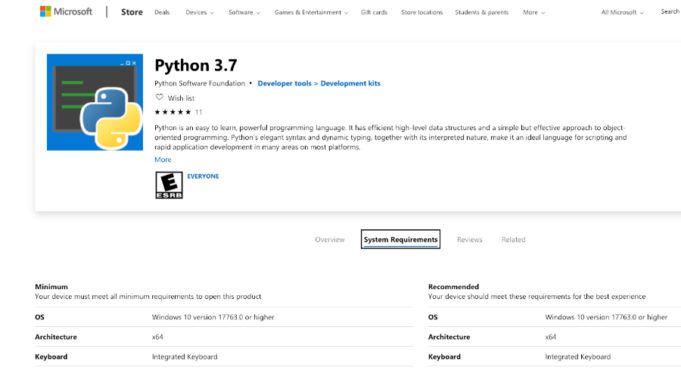Open the ESRB Everyone rating badge
Image resolution: width=681 pixels, height=383 pixels.
[169, 185]
